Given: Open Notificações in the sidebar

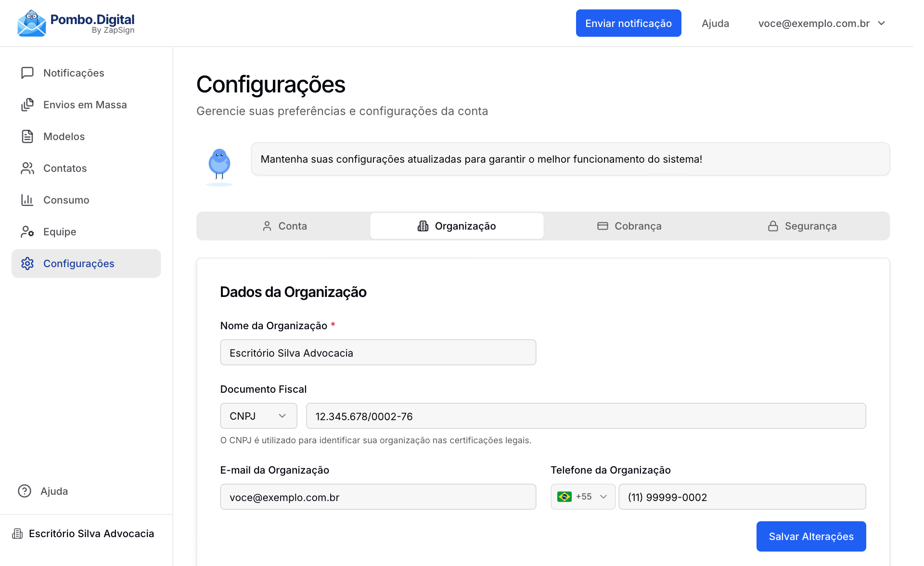Looking at the screenshot, I should click(86, 73).
